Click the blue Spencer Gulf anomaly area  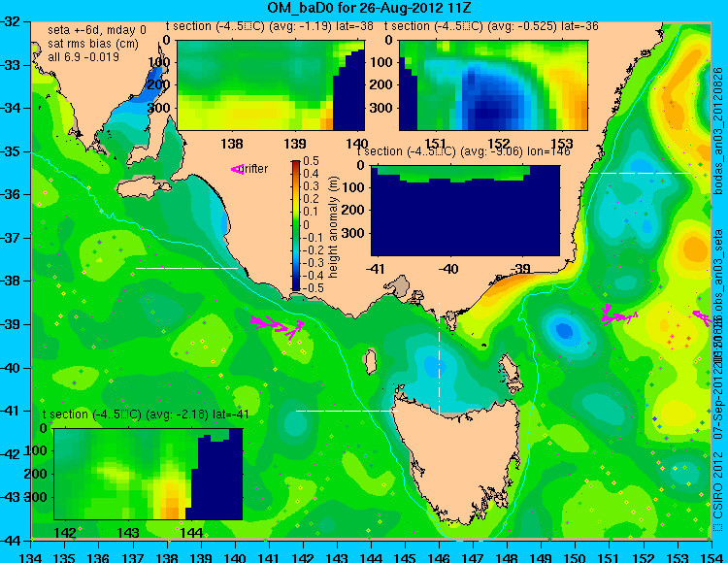click(x=142, y=93)
